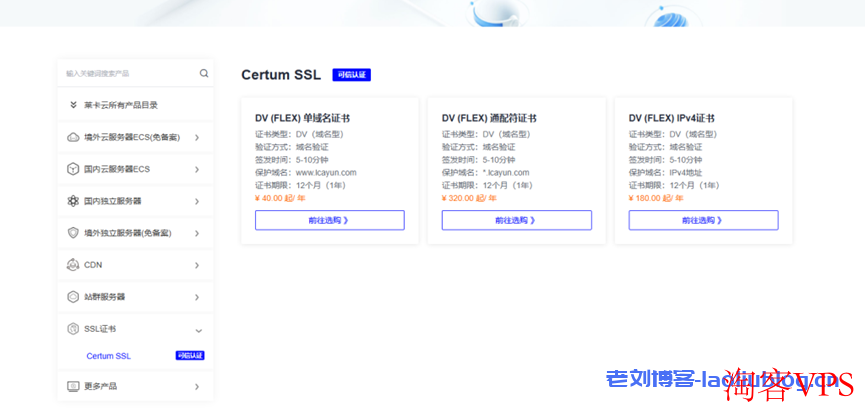865x417 pixels.
Task: Click the search magnifier icon
Action: 204,73
